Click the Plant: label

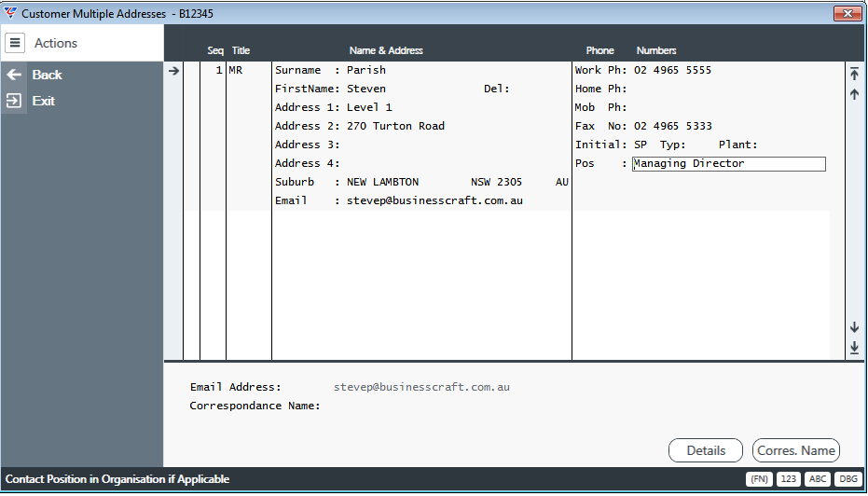pos(737,145)
